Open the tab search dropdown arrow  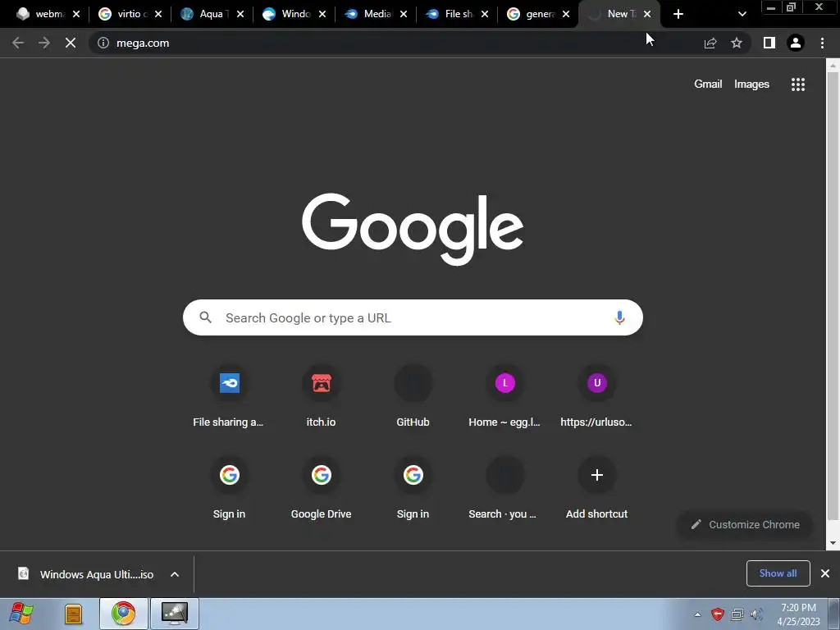click(x=742, y=14)
